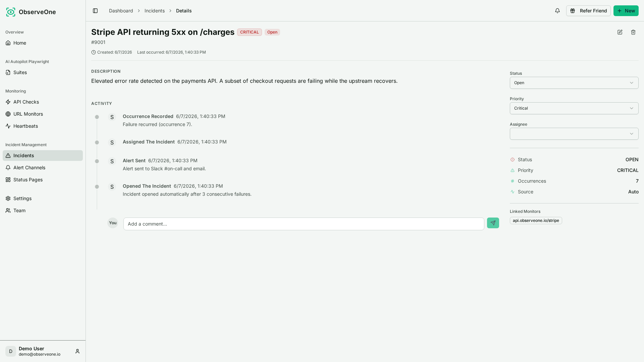Send the comment with the paper-plane icon
This screenshot has width=644, height=362.
point(493,223)
